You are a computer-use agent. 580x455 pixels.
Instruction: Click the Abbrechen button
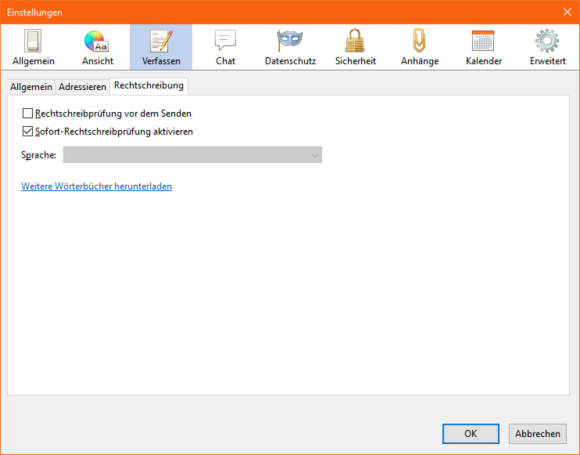click(537, 434)
